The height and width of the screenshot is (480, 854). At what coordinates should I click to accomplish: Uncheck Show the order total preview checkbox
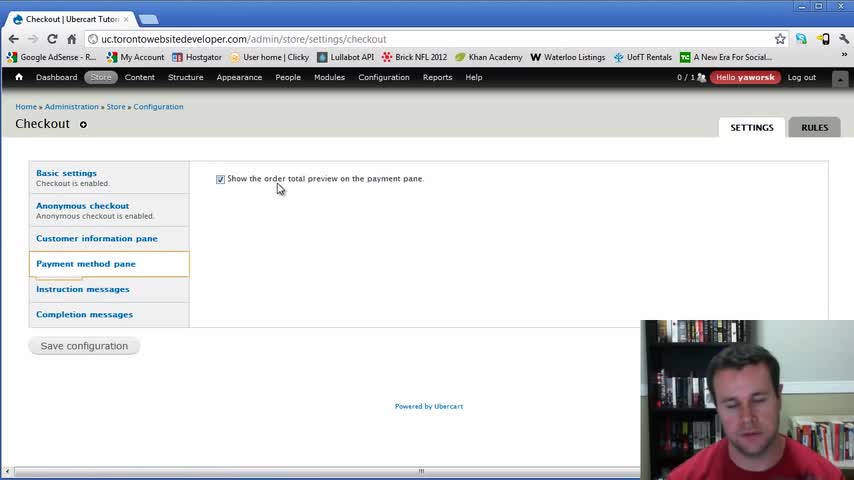[x=220, y=179]
